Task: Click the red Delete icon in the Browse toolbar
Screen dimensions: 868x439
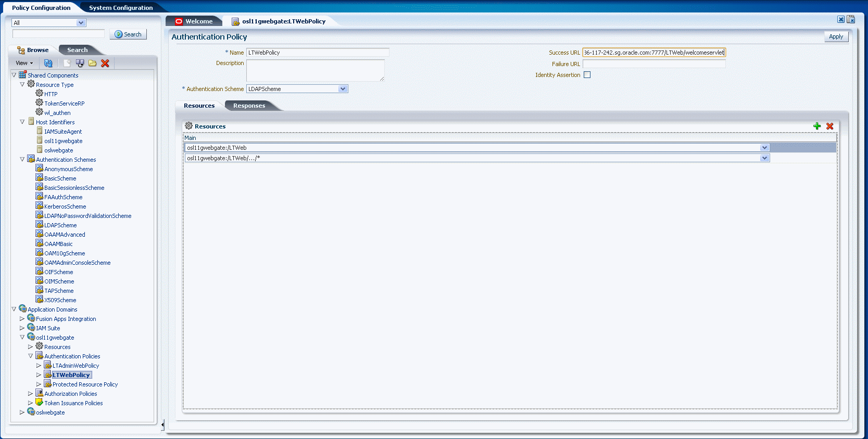Action: click(x=105, y=63)
